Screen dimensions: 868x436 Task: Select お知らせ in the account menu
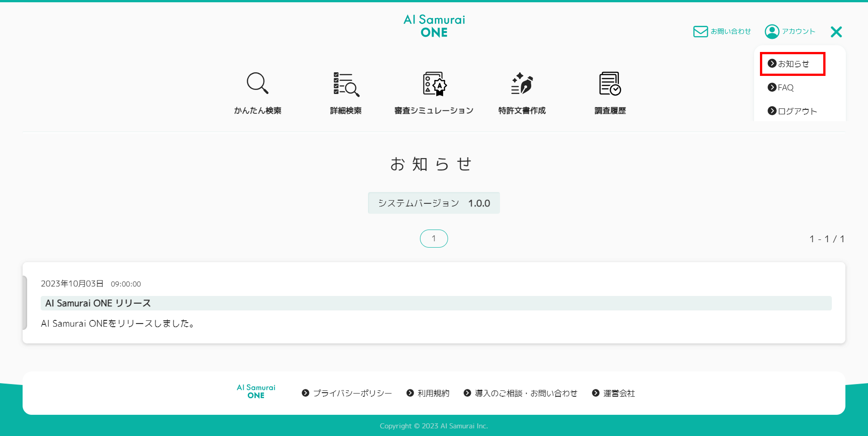click(x=792, y=64)
